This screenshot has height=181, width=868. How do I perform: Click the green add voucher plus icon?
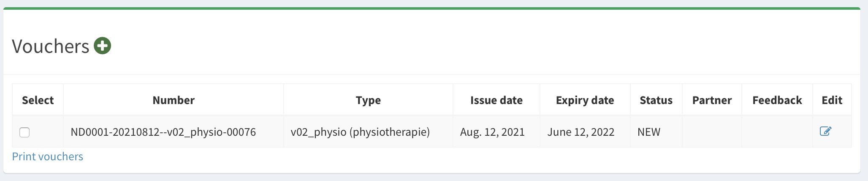(x=102, y=46)
